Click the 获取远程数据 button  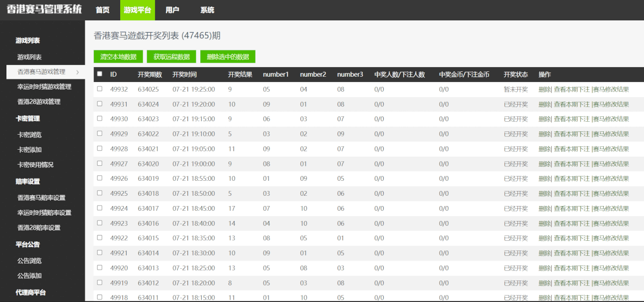[x=171, y=57]
